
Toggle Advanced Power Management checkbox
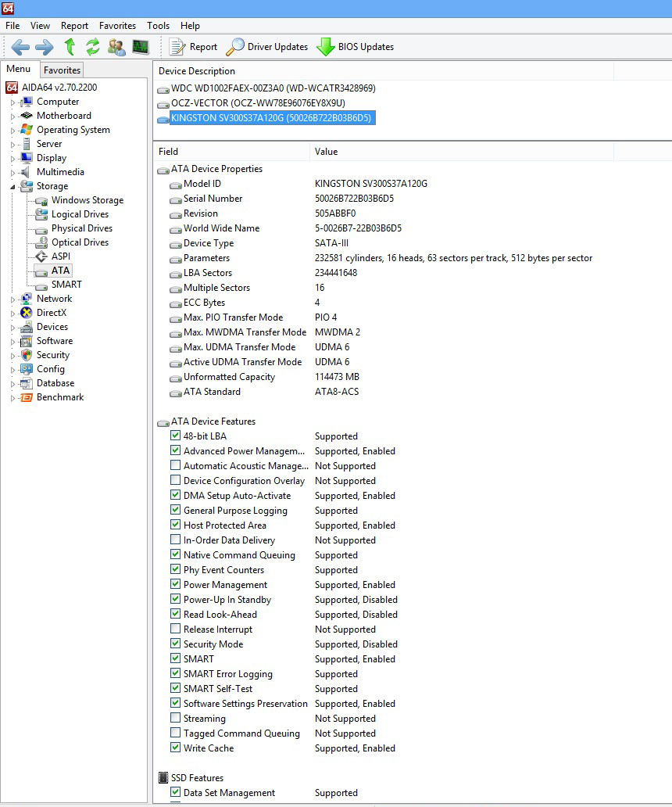pyautogui.click(x=175, y=450)
